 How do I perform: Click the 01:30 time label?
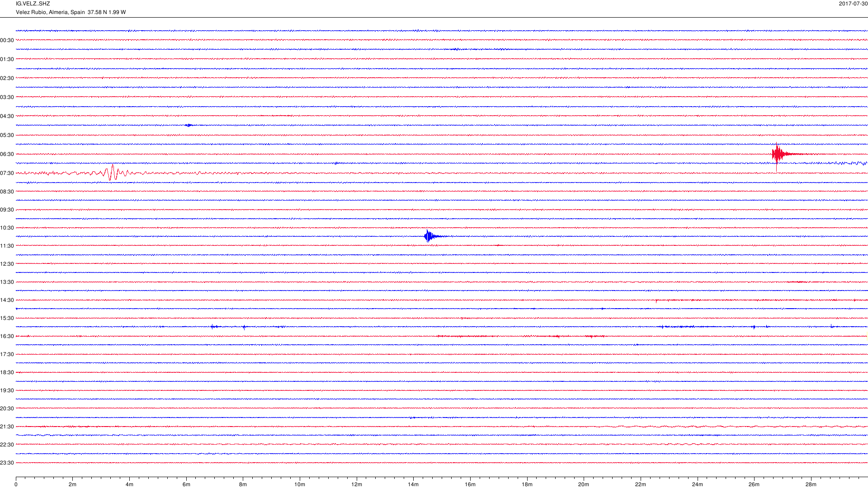(x=7, y=59)
